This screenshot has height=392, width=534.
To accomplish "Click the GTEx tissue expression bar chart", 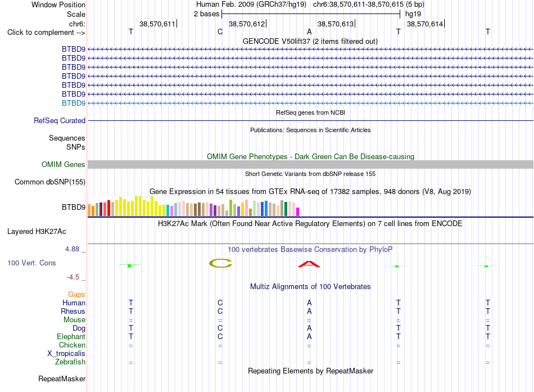I will click(193, 206).
